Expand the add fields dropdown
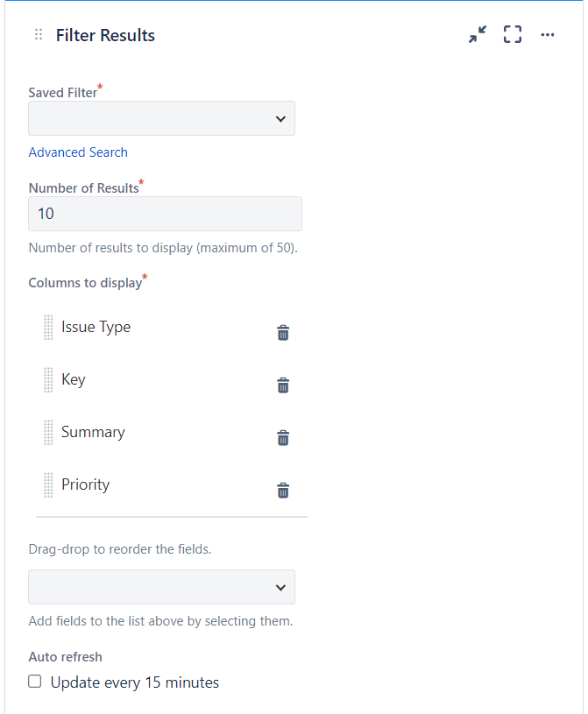 coord(162,587)
